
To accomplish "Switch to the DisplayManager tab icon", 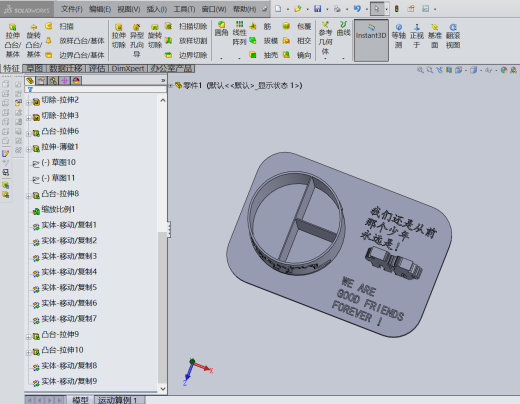I will click(x=76, y=81).
